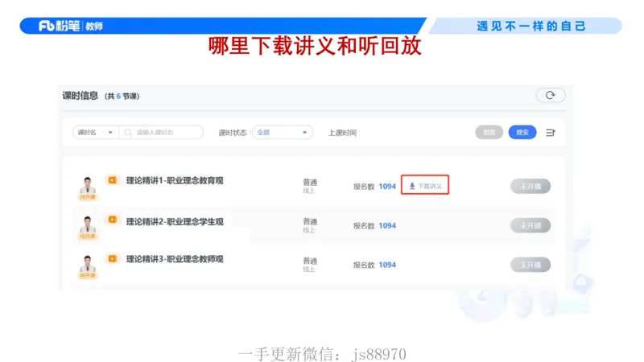This screenshot has height=362, width=644.
Task: Click the orange video icon for 理论精讲3
Action: (x=112, y=258)
